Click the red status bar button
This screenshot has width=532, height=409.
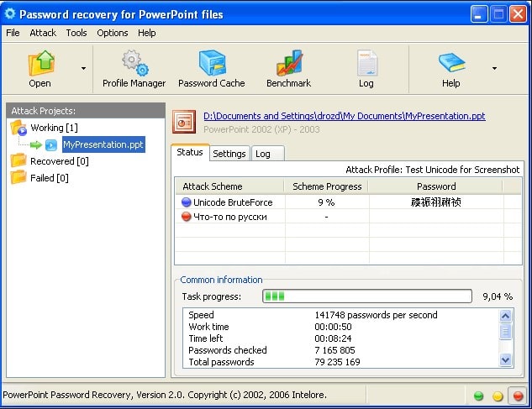(518, 396)
